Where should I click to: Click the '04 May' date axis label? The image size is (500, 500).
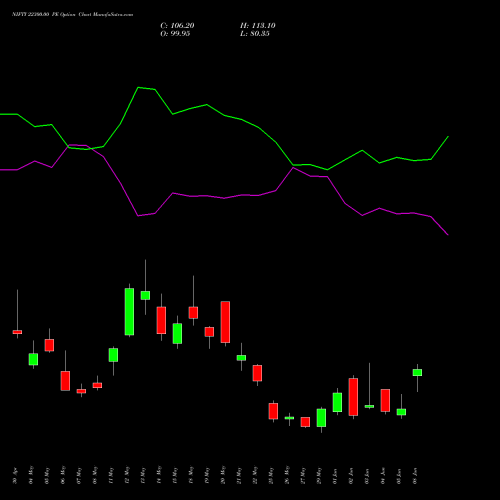point(31,475)
